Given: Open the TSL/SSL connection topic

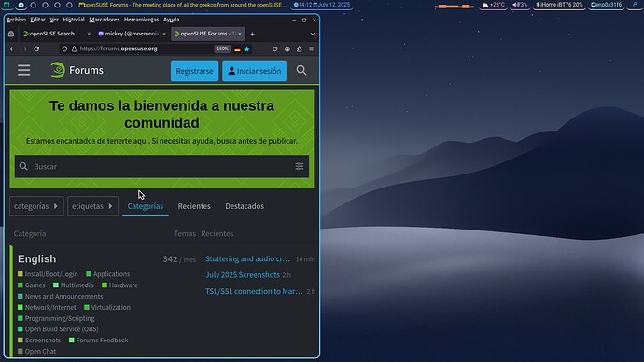Looking at the screenshot, I should (254, 291).
